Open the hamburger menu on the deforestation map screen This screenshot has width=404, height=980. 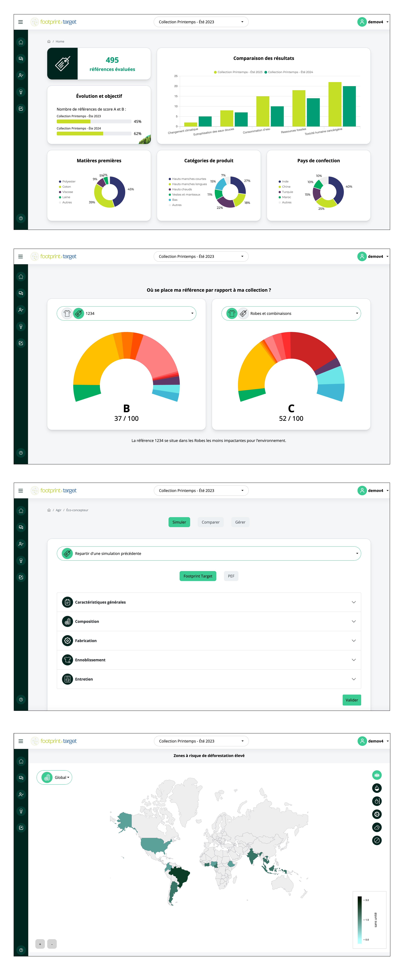(x=21, y=741)
